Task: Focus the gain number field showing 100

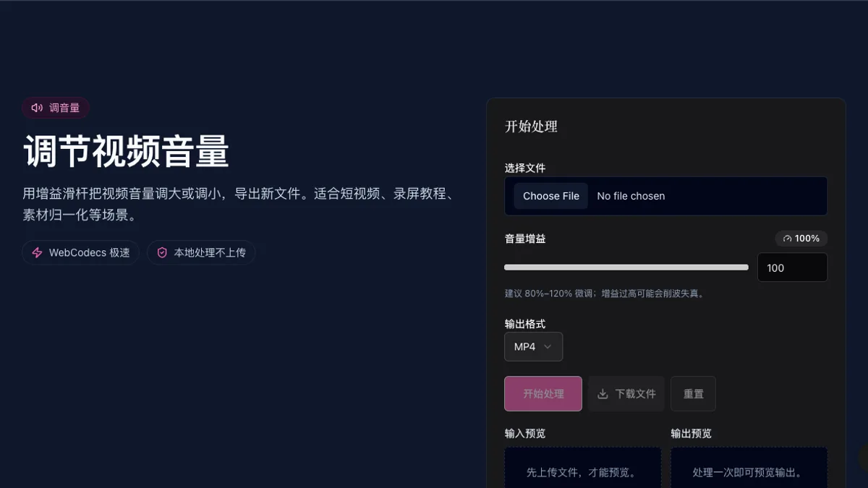Action: coord(792,267)
